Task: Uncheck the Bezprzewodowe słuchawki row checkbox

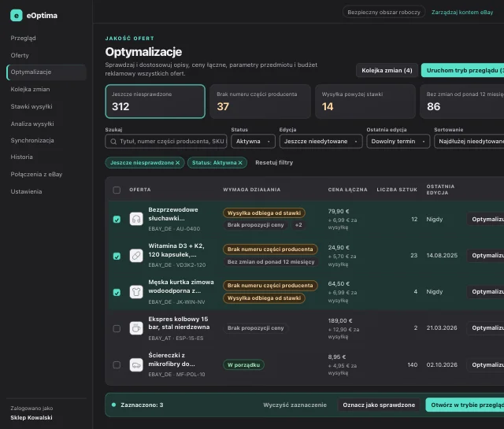Action: point(117,219)
